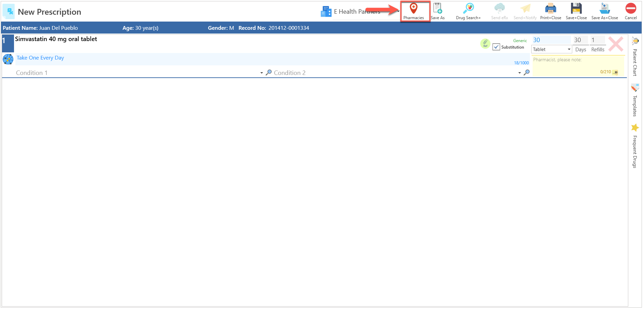Click the Generic label
644x309 pixels.
(520, 41)
